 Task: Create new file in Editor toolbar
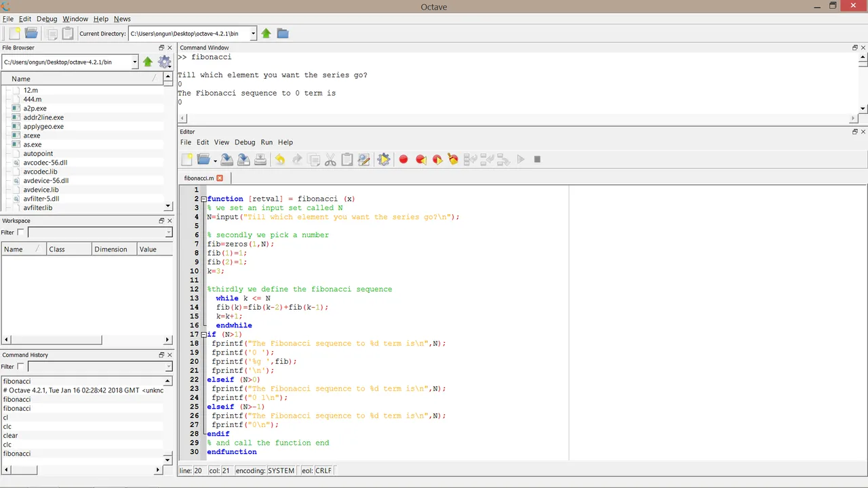click(x=187, y=159)
